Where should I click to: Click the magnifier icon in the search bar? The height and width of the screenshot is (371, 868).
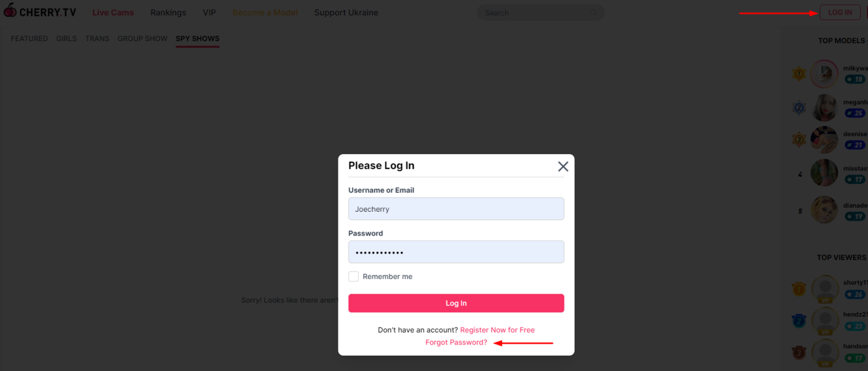(x=593, y=12)
